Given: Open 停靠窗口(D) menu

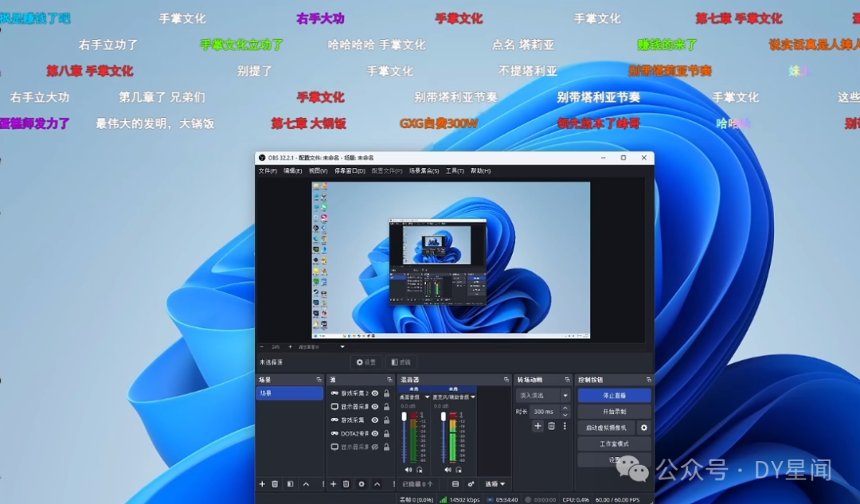Looking at the screenshot, I should (x=350, y=171).
